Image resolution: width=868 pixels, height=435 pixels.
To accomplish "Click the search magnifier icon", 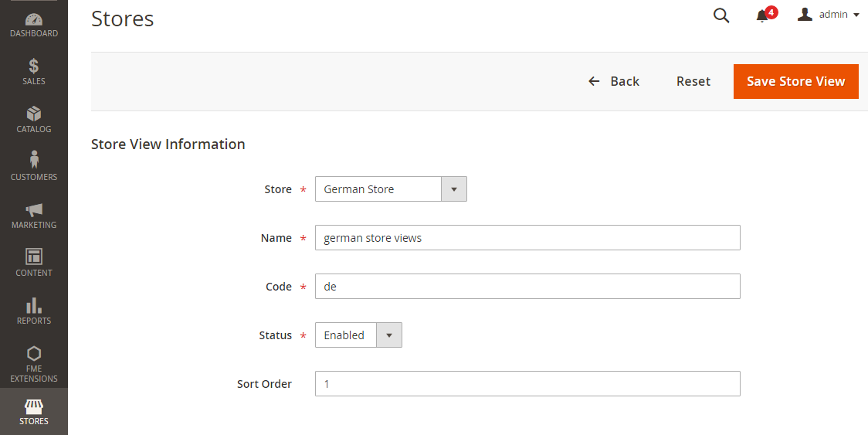I will tap(721, 15).
